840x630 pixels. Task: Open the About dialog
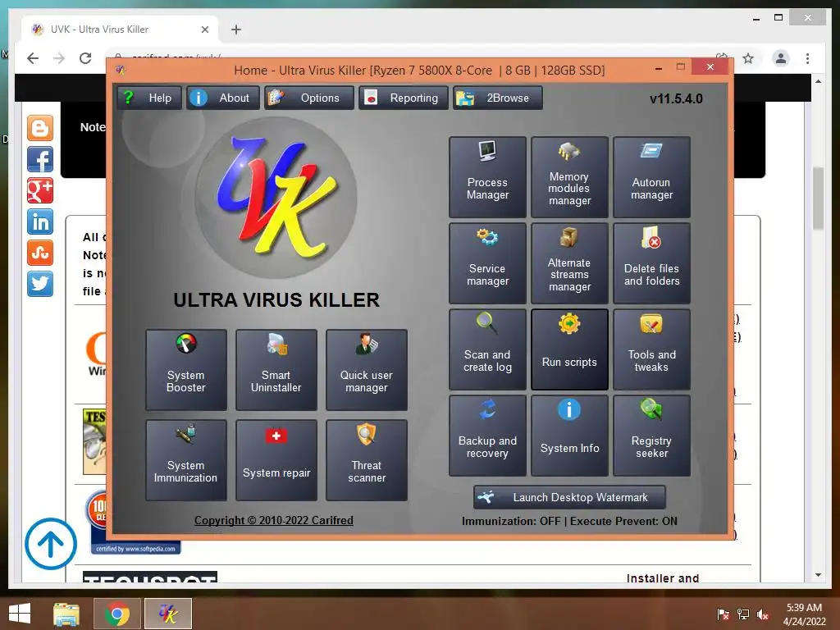point(223,98)
